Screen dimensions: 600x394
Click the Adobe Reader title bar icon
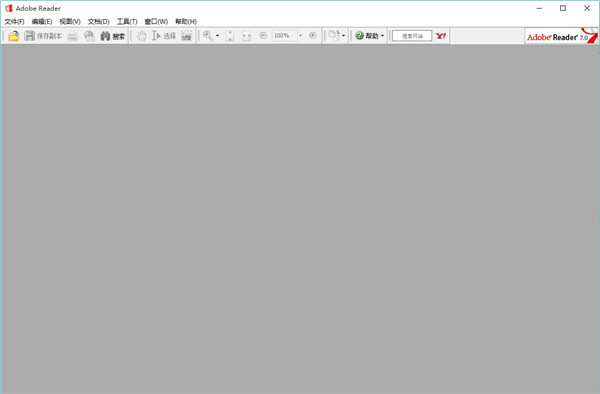click(9, 8)
